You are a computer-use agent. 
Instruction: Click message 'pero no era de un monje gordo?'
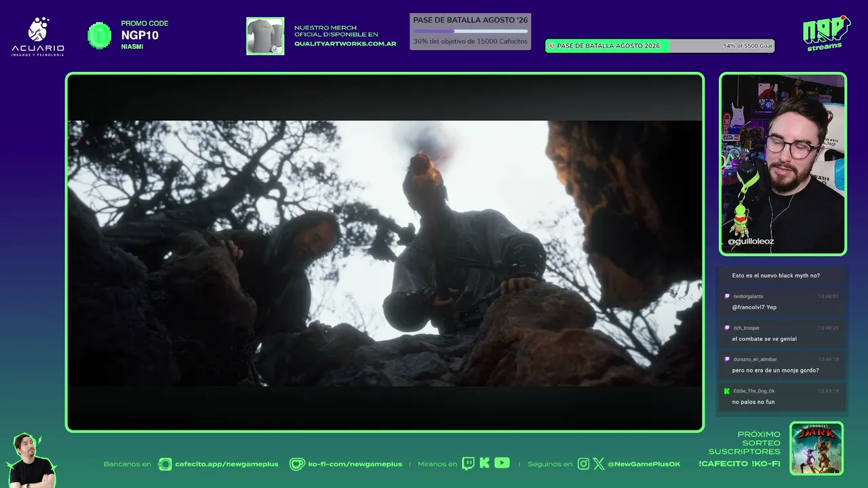[775, 370]
